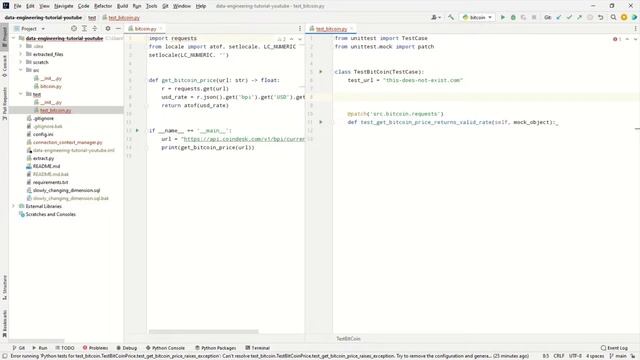Select slowly_changing_dimension.sql file

point(66,190)
